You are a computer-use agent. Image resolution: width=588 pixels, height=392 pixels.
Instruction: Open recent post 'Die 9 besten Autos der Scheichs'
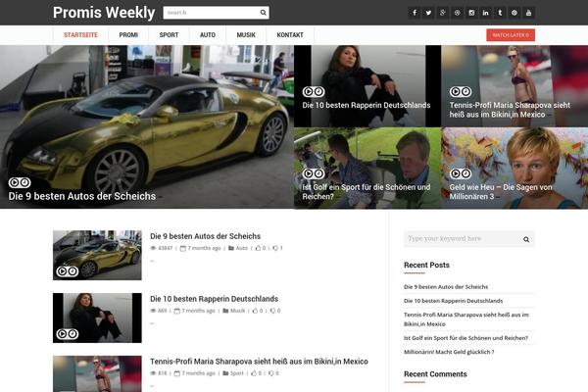pyautogui.click(x=446, y=287)
